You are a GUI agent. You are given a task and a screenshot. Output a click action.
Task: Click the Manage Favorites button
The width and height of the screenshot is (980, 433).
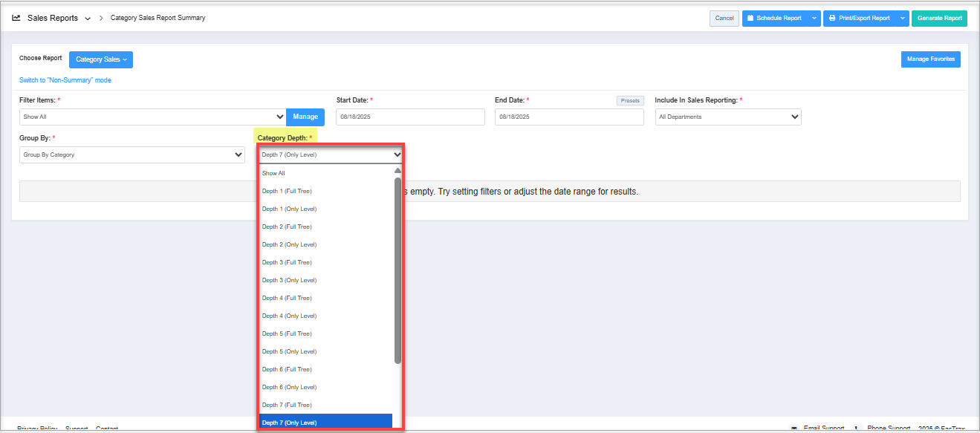pos(930,59)
